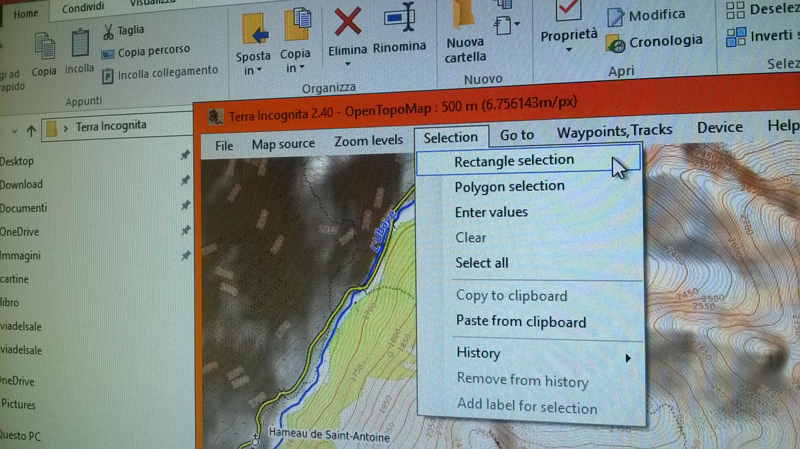Open the Sposta in dropdown arrow
The height and width of the screenshot is (449, 800).
click(x=259, y=70)
